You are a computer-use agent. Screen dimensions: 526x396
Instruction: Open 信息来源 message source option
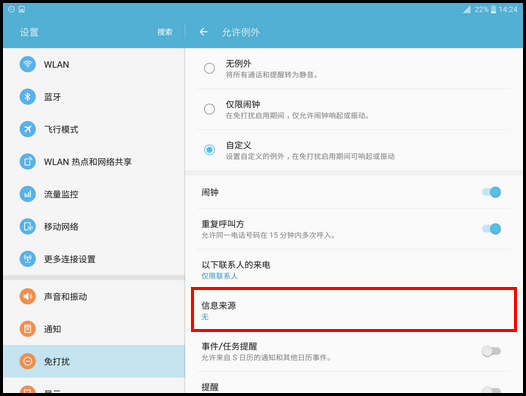click(354, 310)
